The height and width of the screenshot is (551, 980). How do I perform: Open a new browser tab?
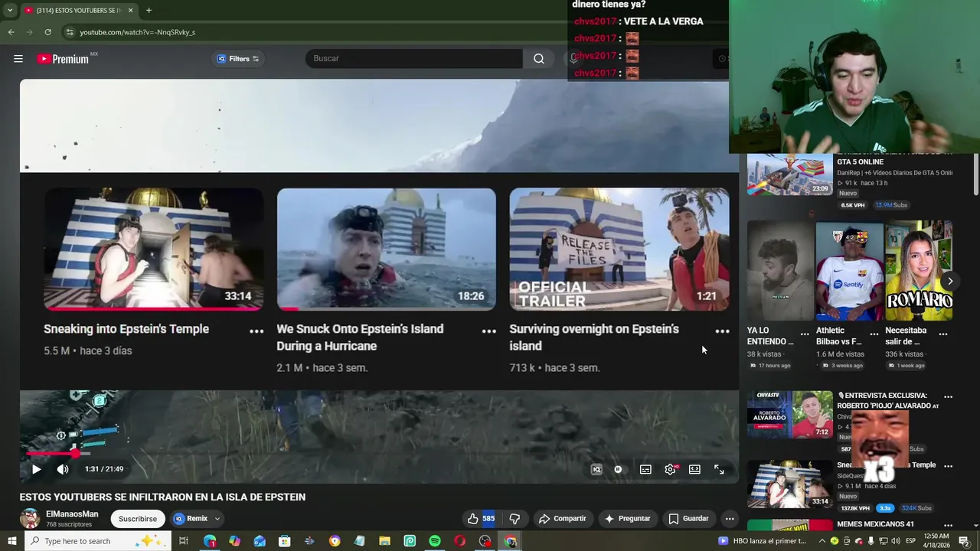[149, 11]
